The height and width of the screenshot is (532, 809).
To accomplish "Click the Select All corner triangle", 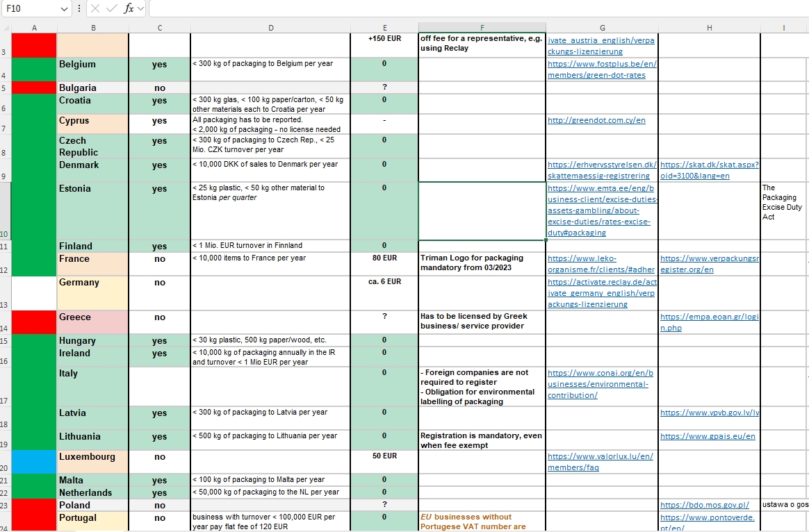I will [x=6, y=28].
